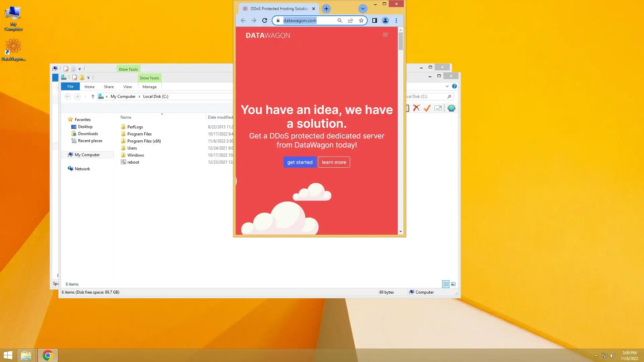Open the View ribbon tab
This screenshot has width=644, height=362.
[x=127, y=87]
